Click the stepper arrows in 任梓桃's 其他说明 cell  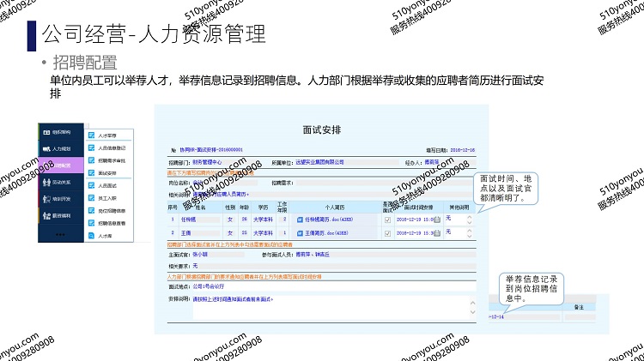coord(469,220)
